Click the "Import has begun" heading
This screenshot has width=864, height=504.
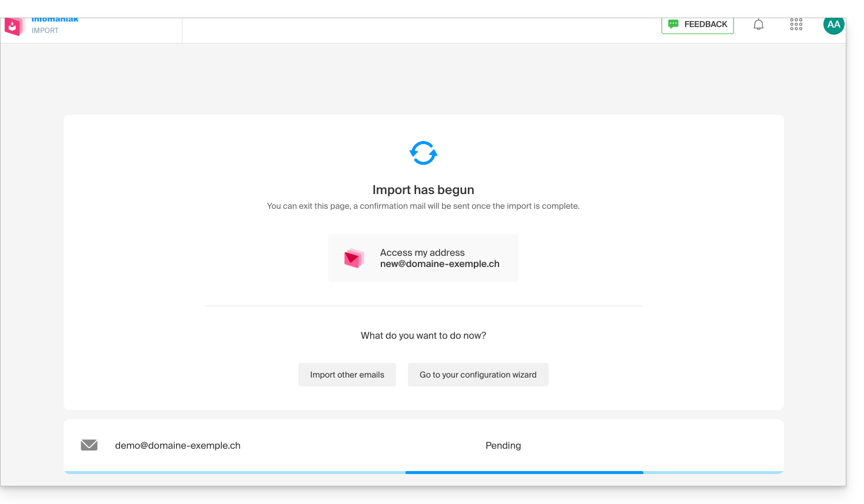point(423,190)
